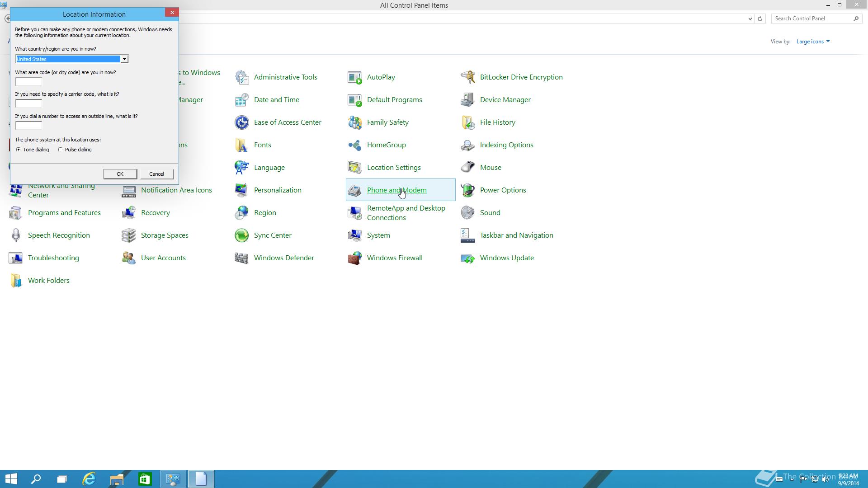This screenshot has width=868, height=488.
Task: Open Network and Sharing Center link
Action: (61, 191)
